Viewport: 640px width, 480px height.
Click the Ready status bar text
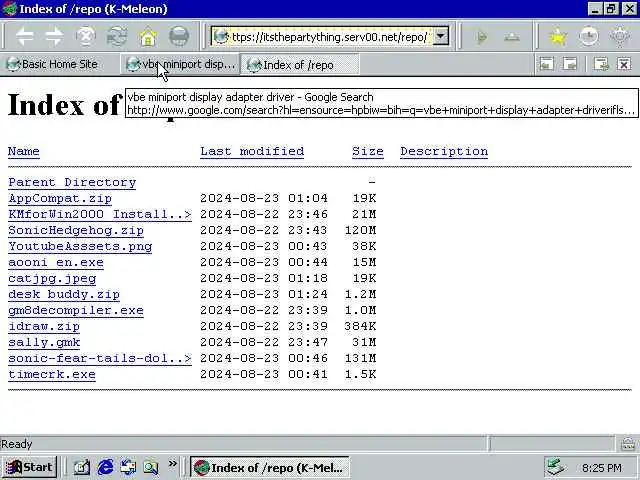(x=16, y=444)
